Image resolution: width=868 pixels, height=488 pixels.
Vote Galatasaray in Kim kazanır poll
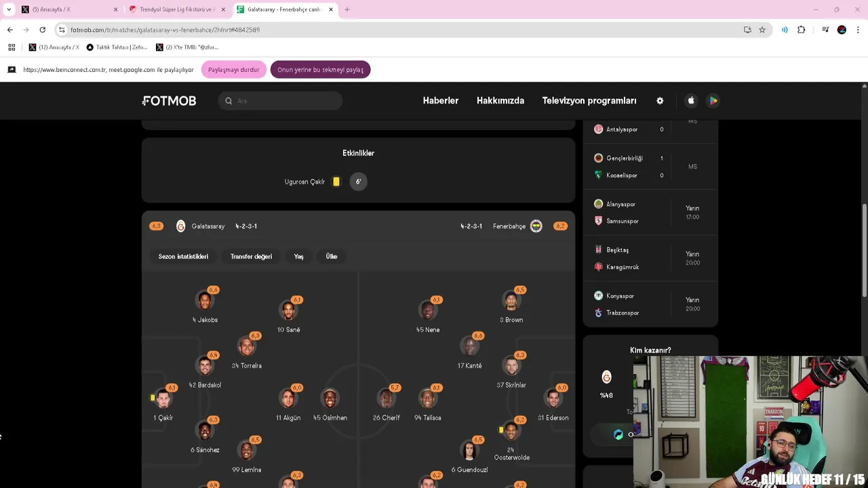(x=606, y=377)
